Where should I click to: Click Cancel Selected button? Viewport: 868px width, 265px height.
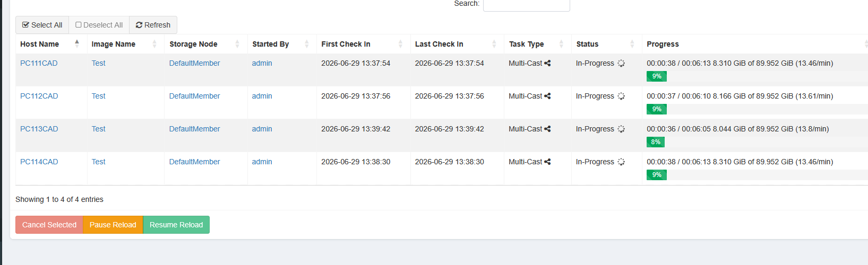click(x=49, y=225)
